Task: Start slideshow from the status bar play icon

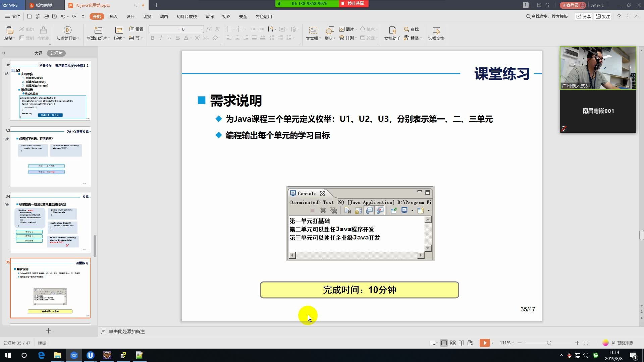Action: coord(485,343)
